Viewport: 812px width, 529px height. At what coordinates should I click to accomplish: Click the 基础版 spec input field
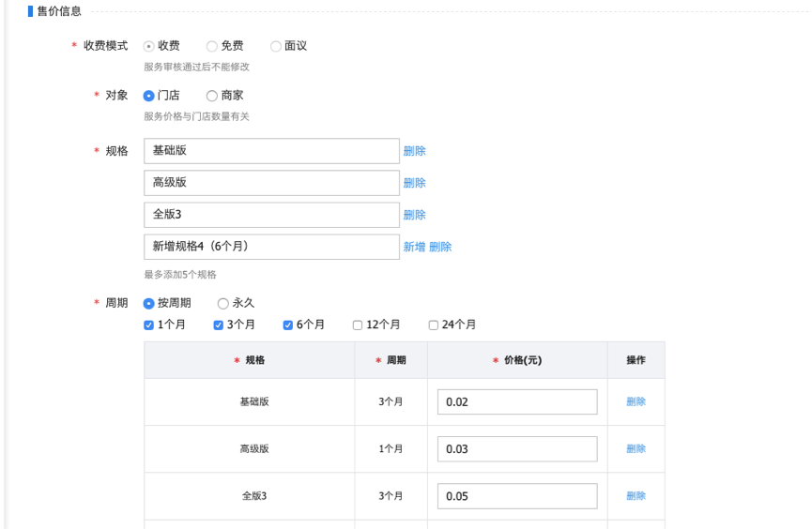coord(271,151)
